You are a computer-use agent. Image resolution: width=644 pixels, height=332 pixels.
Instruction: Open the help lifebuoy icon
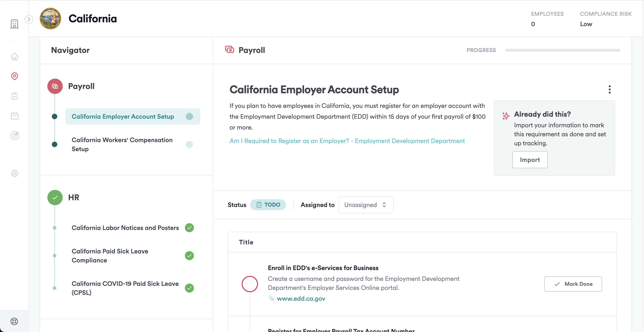click(14, 321)
